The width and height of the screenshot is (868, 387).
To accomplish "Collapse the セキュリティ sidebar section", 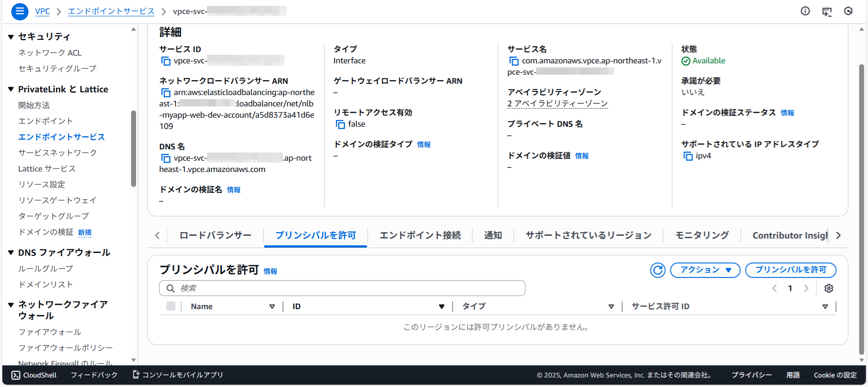I will 11,37.
